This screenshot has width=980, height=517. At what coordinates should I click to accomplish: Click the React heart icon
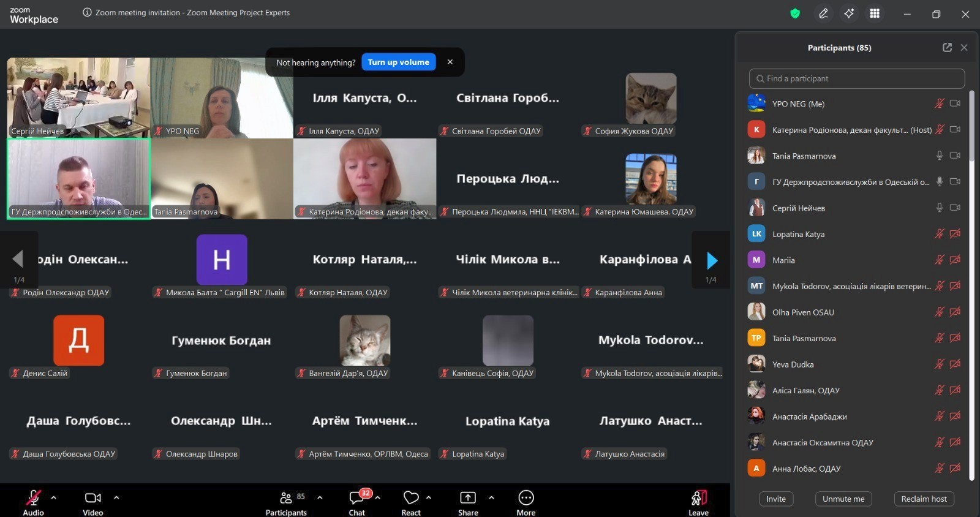click(x=411, y=498)
